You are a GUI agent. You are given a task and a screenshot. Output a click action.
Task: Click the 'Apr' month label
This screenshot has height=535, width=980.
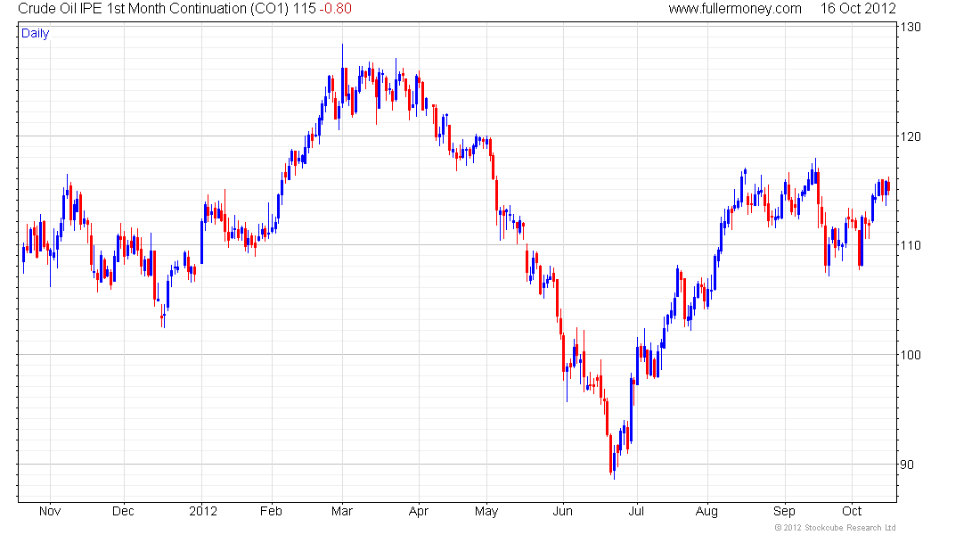(418, 511)
